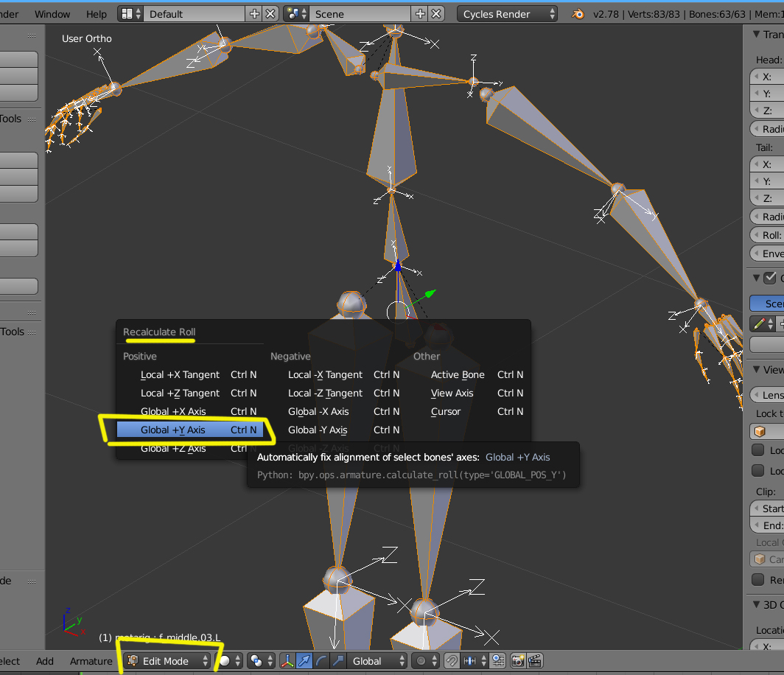Delete the Default screen layout
The height and width of the screenshot is (675, 784).
(270, 14)
